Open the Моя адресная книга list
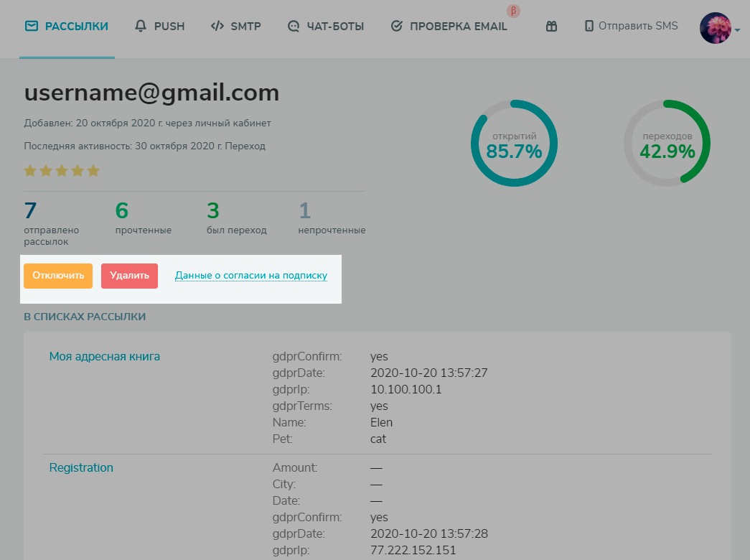This screenshot has height=560, width=750. [x=105, y=357]
